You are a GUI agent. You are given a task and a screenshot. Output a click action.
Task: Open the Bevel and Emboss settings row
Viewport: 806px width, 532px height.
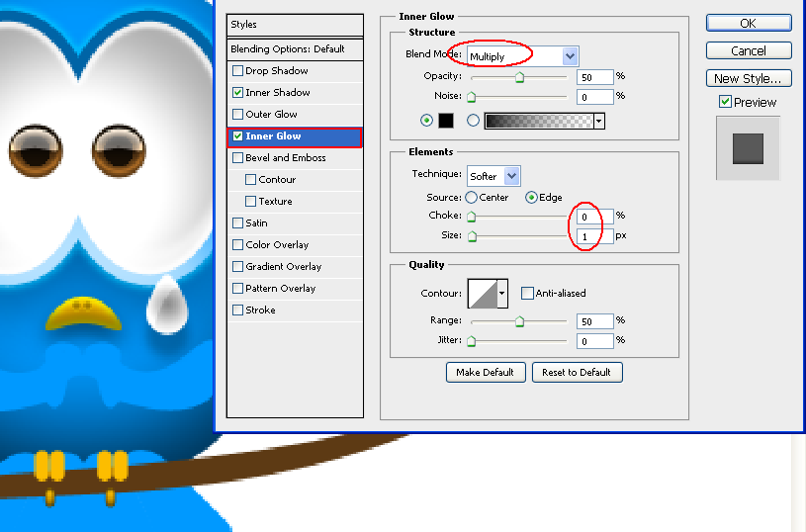(295, 158)
